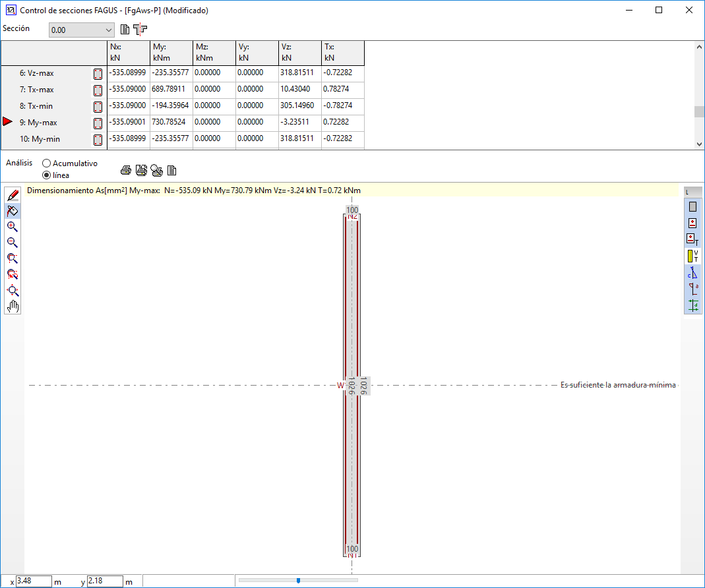Toggle the stress diagram (σ) display
The image size is (705, 588).
point(692,289)
